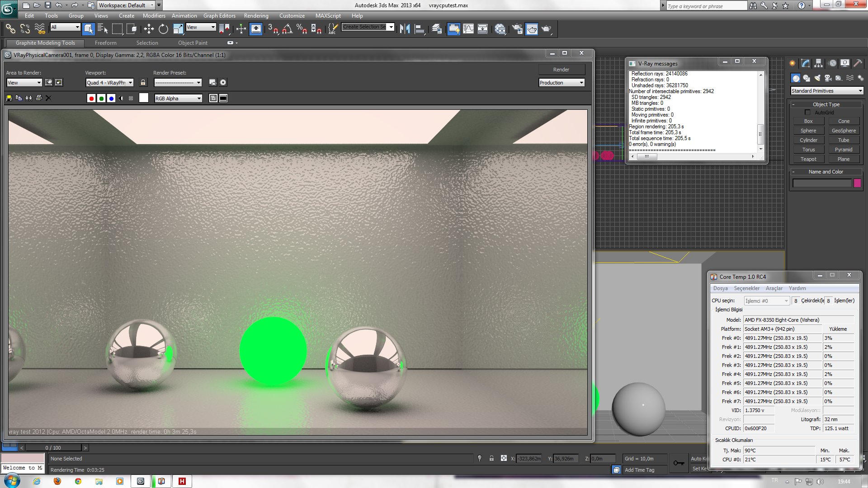Toggle the viewport lock padlock
Viewport: 868px width, 488px height.
click(x=143, y=82)
